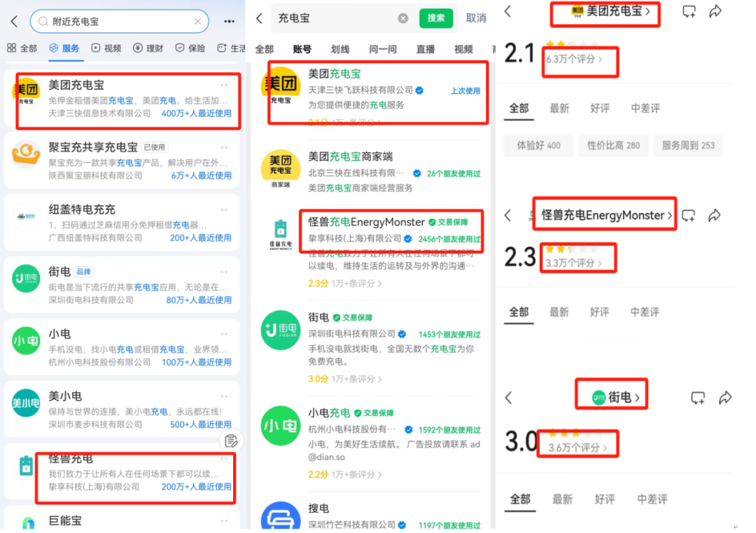This screenshot has height=533, width=756.
Task: Tap the share arrow beside 美团充电宝 title
Action: click(715, 11)
